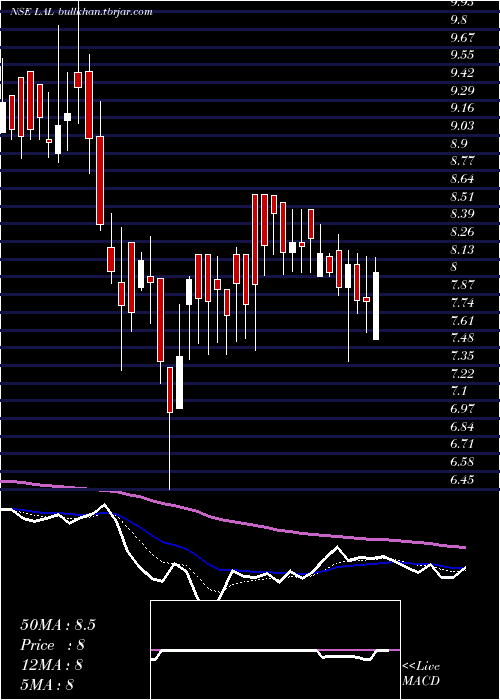This screenshot has width=500, height=700.
Task: Click the 9.03 price axis label
Action: [x=462, y=126]
